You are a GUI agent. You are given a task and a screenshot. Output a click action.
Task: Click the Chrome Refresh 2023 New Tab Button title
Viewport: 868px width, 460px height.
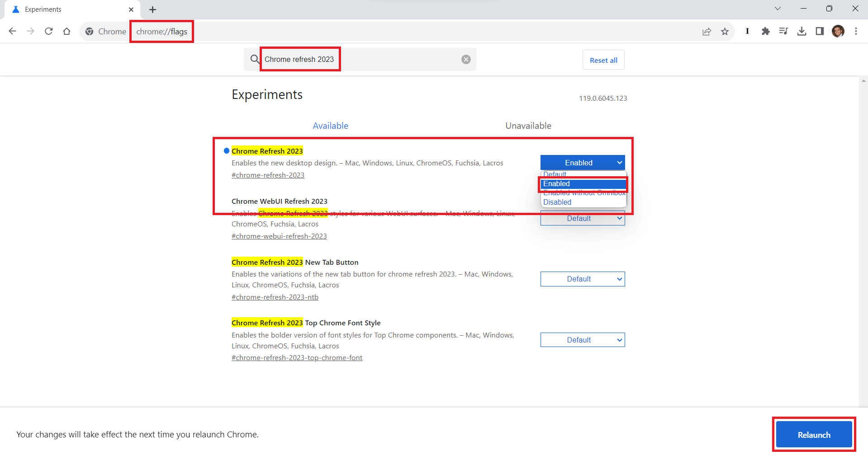coord(295,262)
